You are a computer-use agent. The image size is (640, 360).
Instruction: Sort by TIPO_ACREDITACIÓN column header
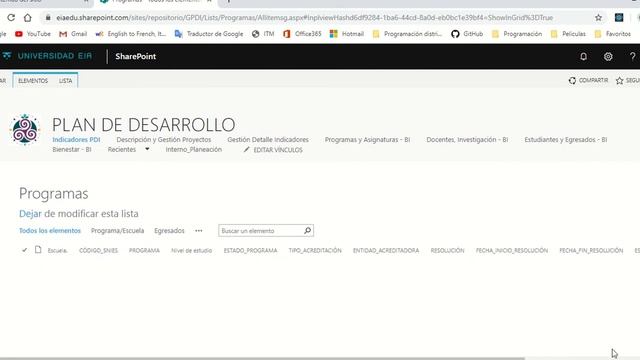pyautogui.click(x=315, y=251)
